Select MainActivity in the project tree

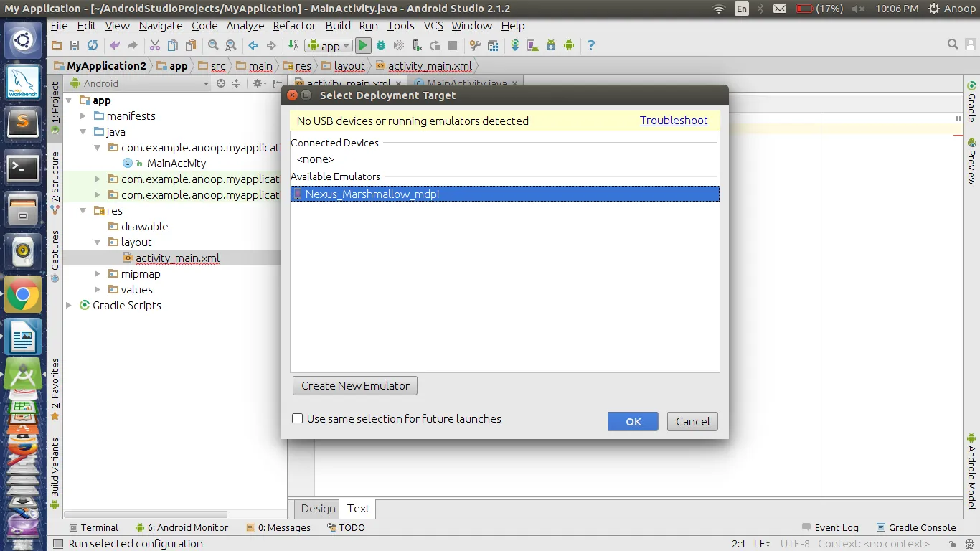(x=176, y=164)
